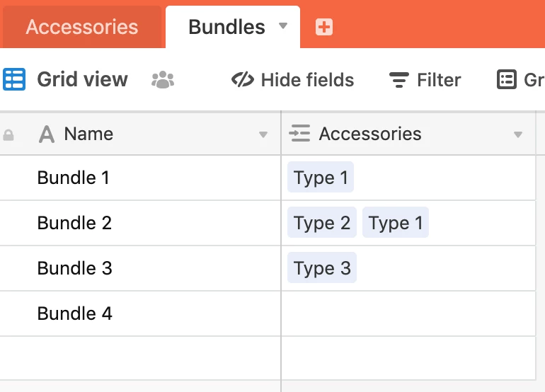The height and width of the screenshot is (392, 545).
Task: Expand the Bundles tab dropdown arrow
Action: (x=283, y=25)
